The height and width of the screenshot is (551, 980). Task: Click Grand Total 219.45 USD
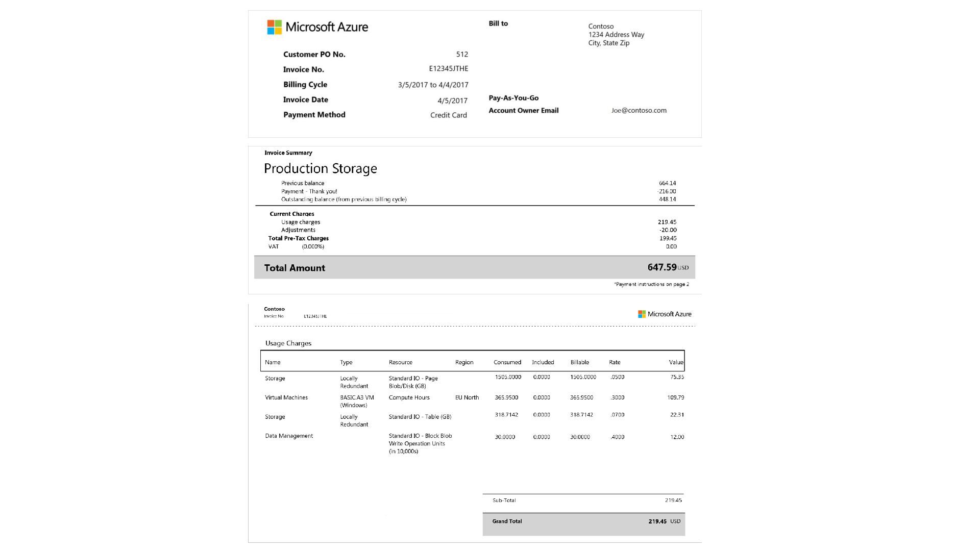(x=665, y=521)
